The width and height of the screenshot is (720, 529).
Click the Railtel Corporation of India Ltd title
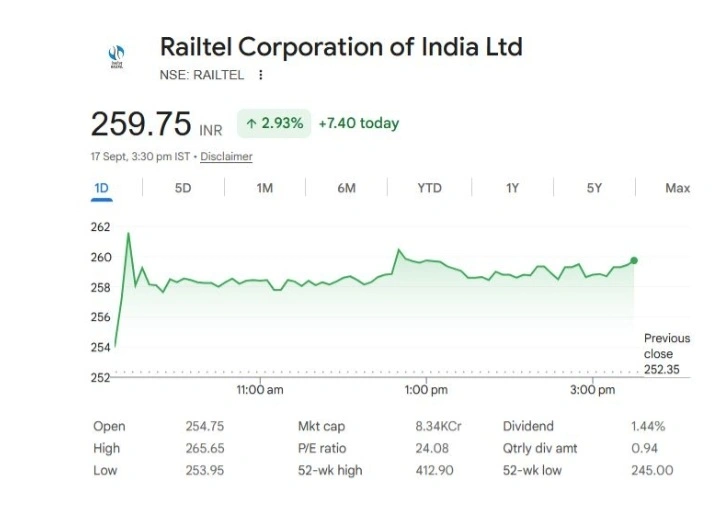pyautogui.click(x=341, y=47)
